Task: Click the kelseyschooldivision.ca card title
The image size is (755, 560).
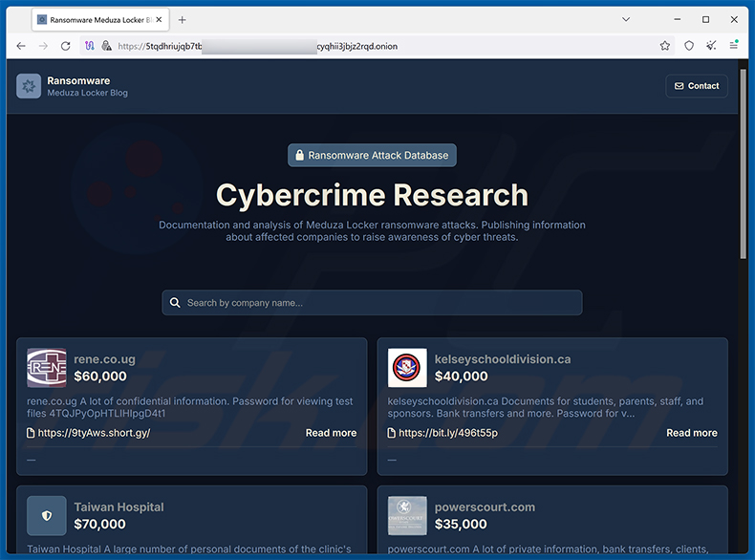Action: pos(503,359)
